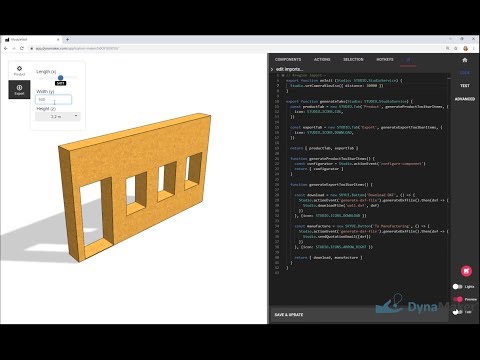Viewport: 480px width, 360px height.
Task: Click SAVE & UPDATE button
Action: [289, 314]
